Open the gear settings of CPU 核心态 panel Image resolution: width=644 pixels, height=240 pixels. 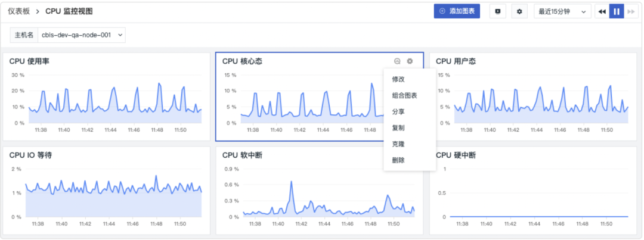pos(410,61)
